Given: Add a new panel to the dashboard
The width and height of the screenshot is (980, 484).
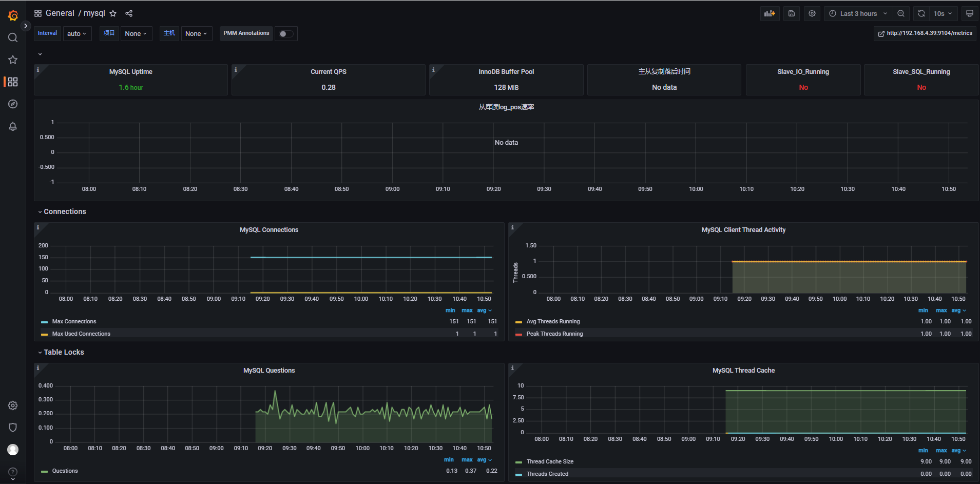Looking at the screenshot, I should 770,14.
